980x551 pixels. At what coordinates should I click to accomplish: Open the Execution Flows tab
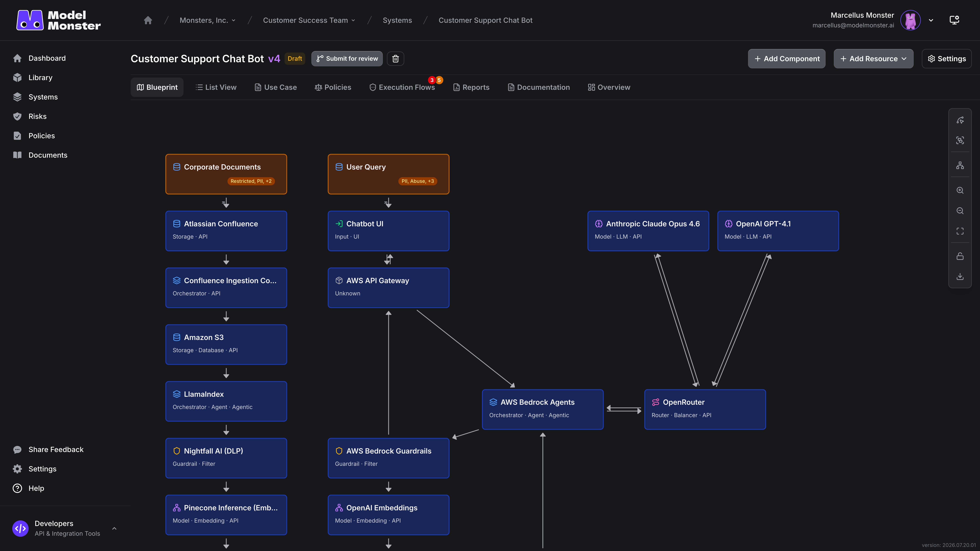point(402,87)
